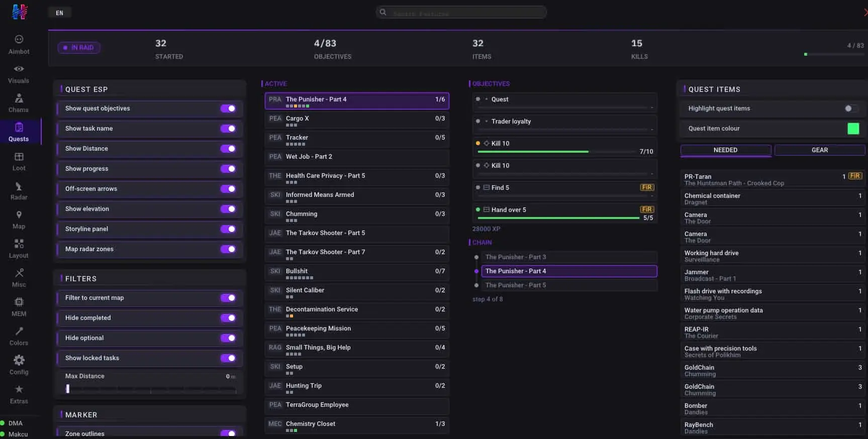Open the Layout grid icon
This screenshot has width=868, height=439.
[19, 244]
